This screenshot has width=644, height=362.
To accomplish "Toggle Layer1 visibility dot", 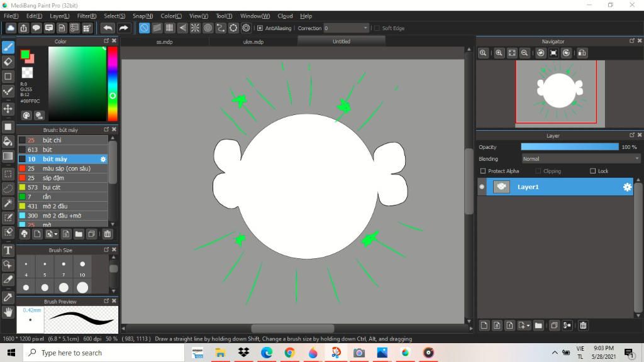I will [x=482, y=187].
